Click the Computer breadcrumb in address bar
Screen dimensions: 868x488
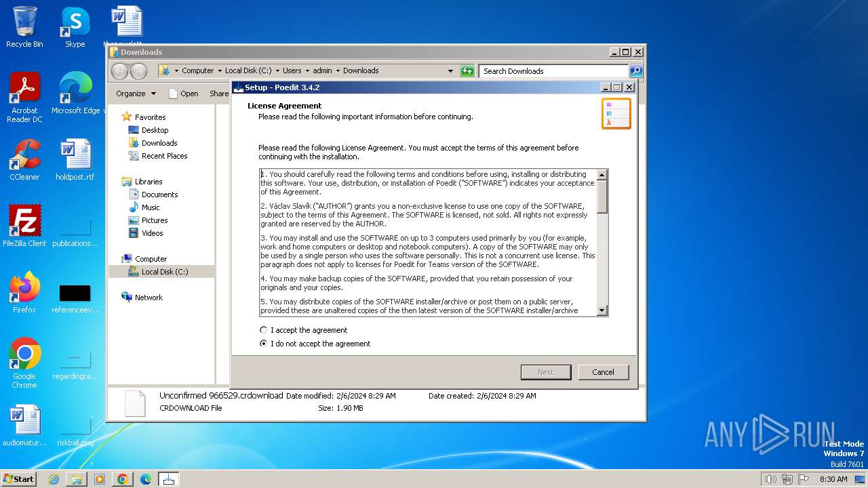coord(198,70)
